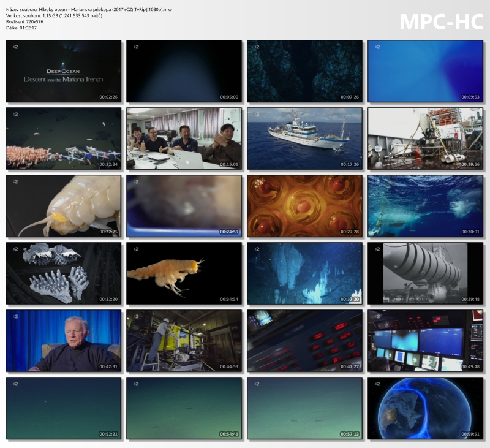Open the underwater splash thumbnail at 00:30:01

[425, 207]
